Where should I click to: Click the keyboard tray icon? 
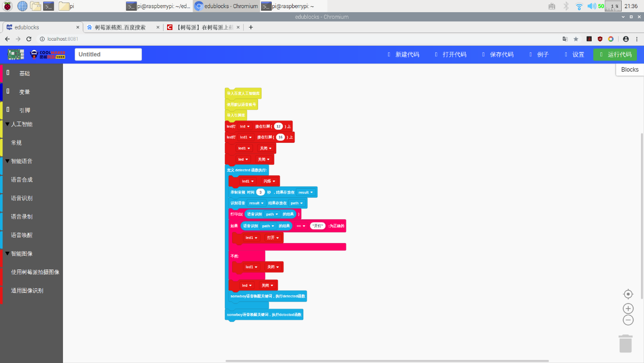click(552, 6)
